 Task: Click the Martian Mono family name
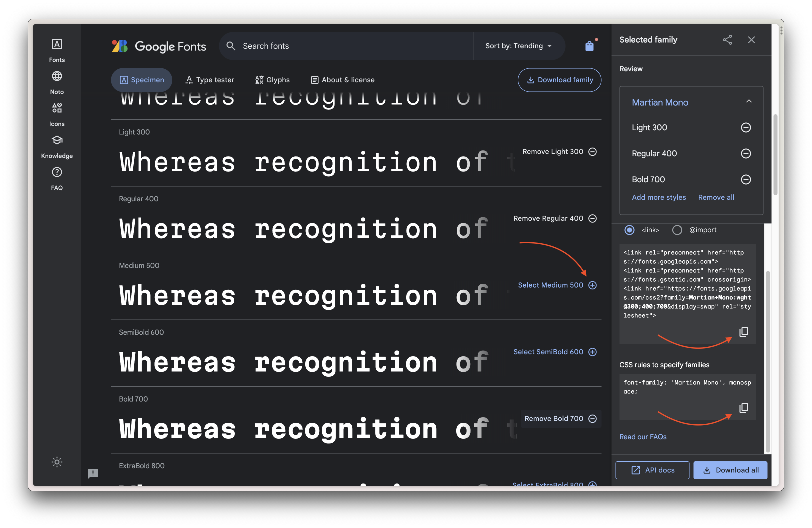click(660, 102)
